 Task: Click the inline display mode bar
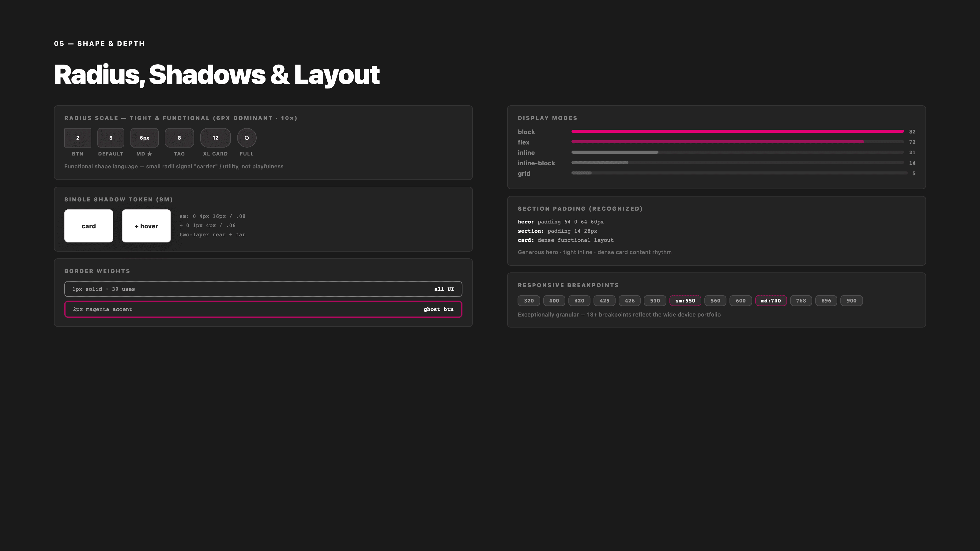click(737, 152)
